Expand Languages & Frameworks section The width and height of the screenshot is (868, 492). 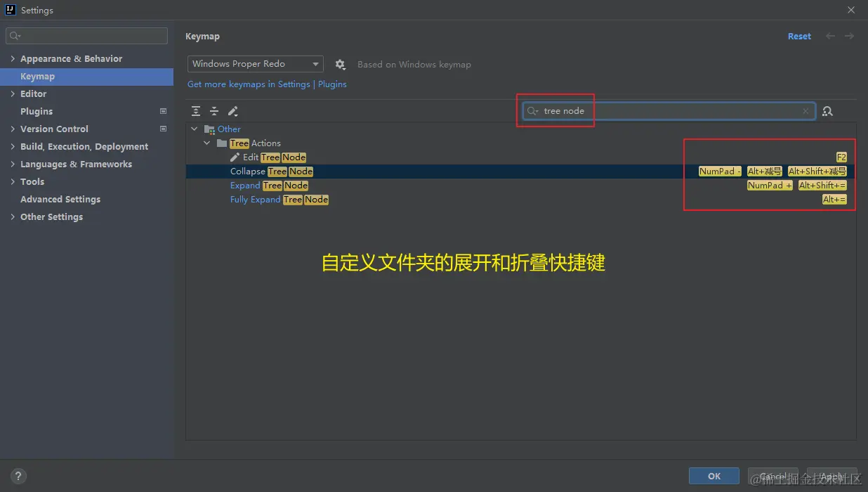pos(13,164)
